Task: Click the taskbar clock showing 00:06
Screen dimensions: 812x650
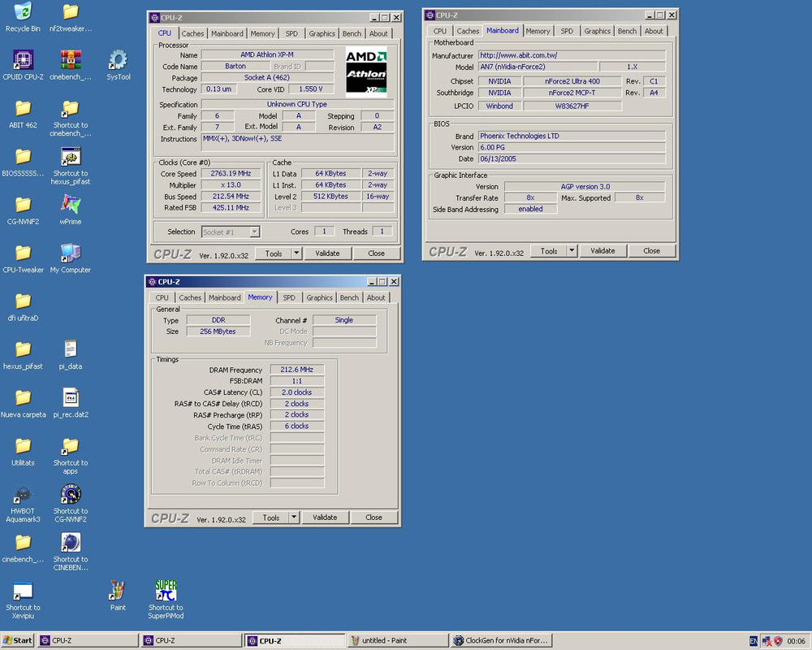Action: coord(796,641)
